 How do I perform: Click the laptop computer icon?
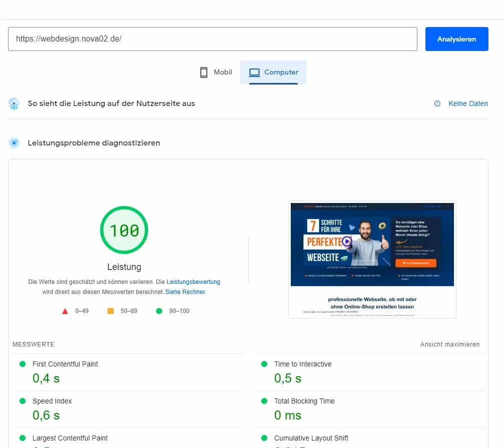[x=255, y=72]
